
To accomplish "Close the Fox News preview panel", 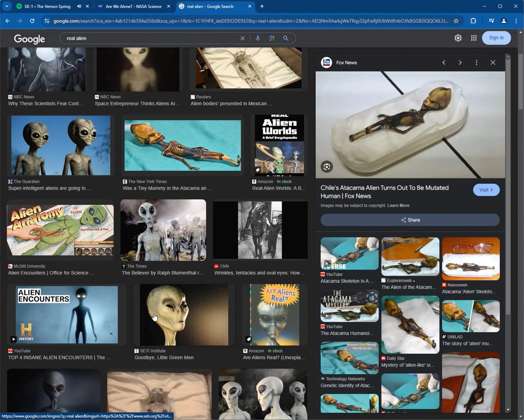I will click(x=493, y=63).
